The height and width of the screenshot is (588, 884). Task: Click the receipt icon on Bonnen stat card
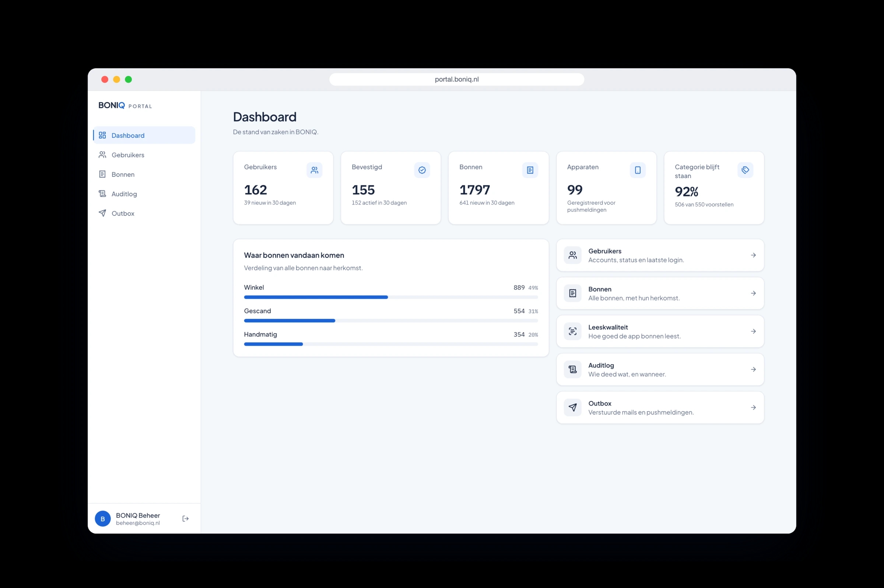click(x=530, y=170)
